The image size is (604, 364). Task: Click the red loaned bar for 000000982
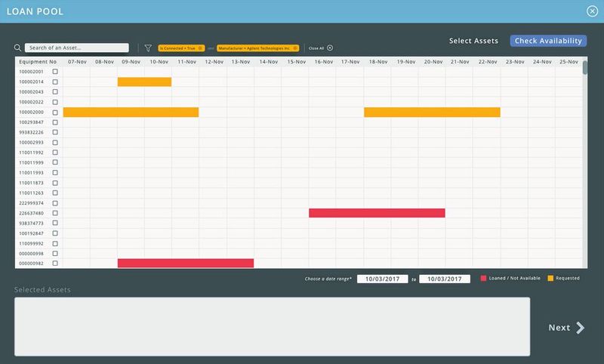pyautogui.click(x=186, y=263)
